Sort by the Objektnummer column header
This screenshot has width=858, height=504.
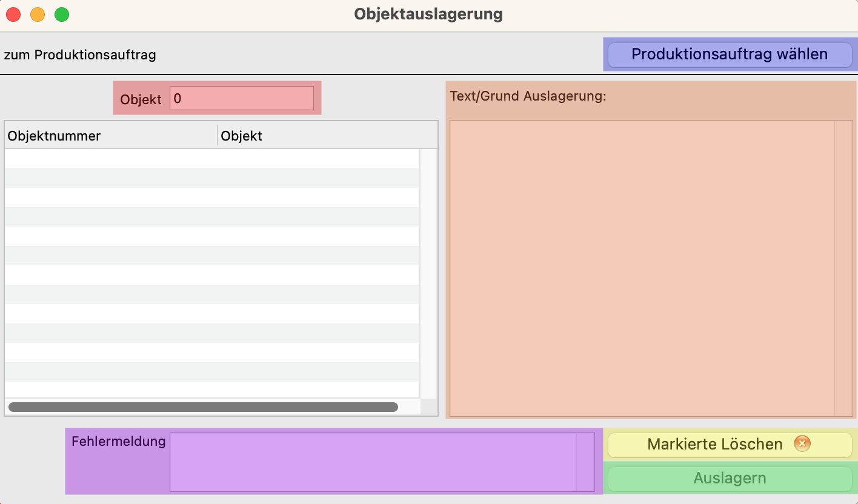click(109, 136)
